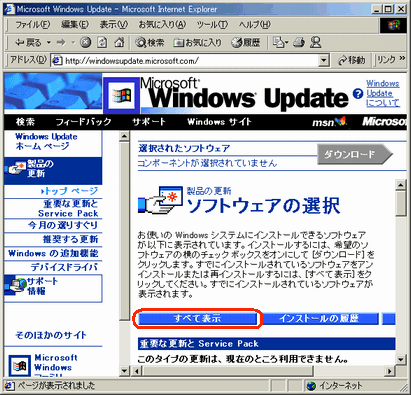Open the Forward button history dropdown arrow
The height and width of the screenshot is (395, 411).
point(73,43)
